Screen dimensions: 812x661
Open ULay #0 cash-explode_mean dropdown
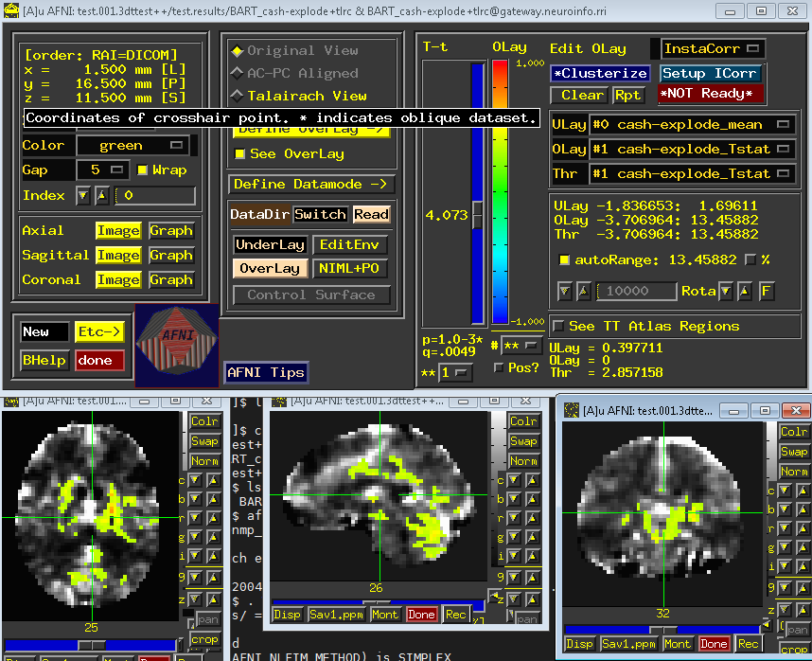click(692, 125)
